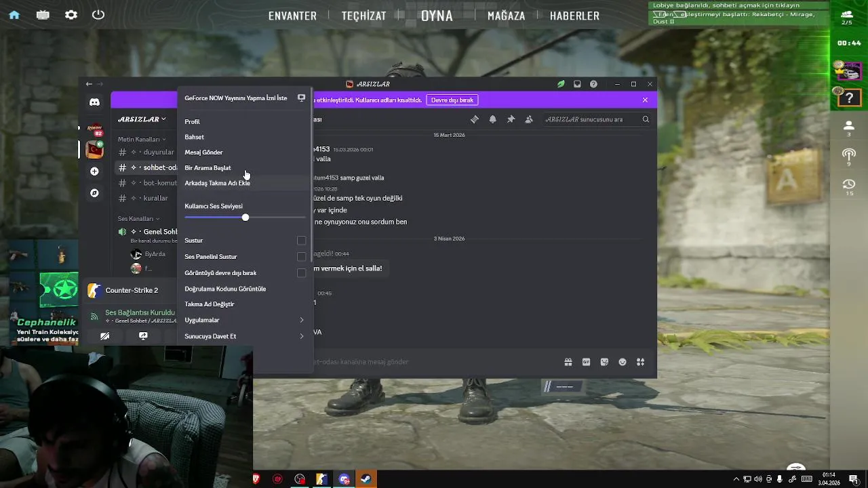Click the CS2 broadcast antenna icon
The width and height of the screenshot is (868, 488).
(x=848, y=157)
